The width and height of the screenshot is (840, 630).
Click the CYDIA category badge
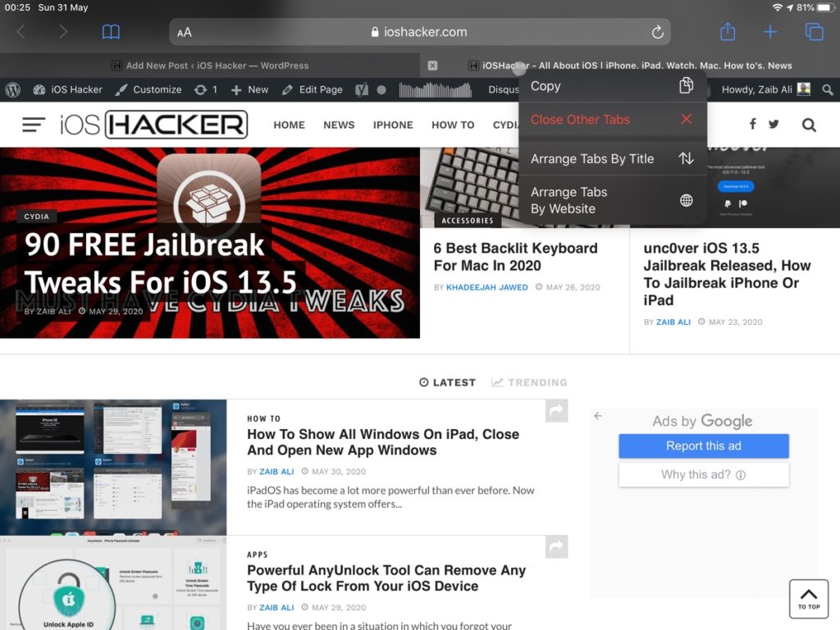click(x=36, y=217)
